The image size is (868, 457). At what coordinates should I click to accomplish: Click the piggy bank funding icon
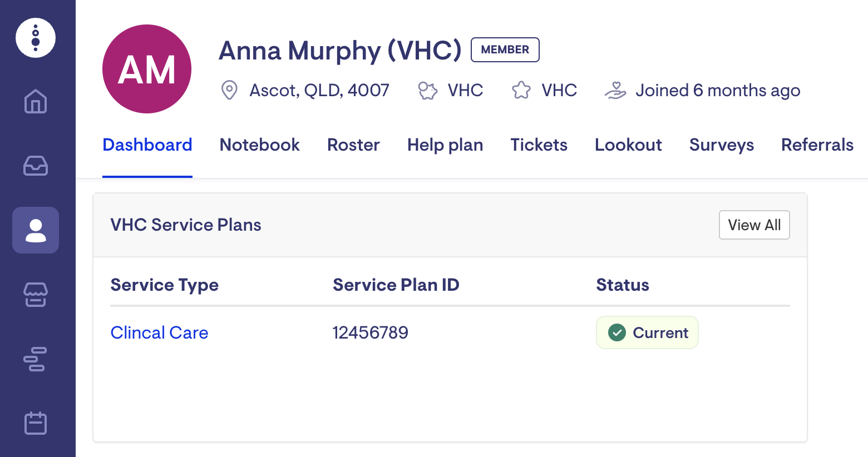click(427, 90)
